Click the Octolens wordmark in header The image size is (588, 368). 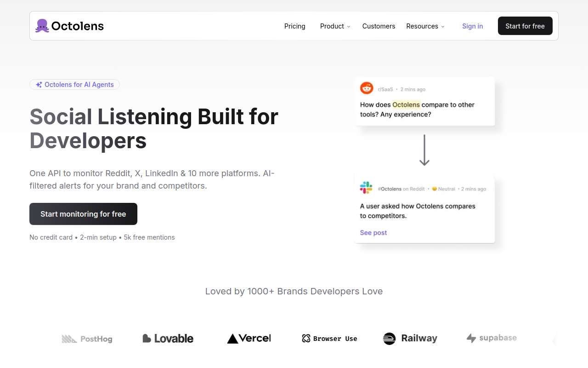point(78,26)
